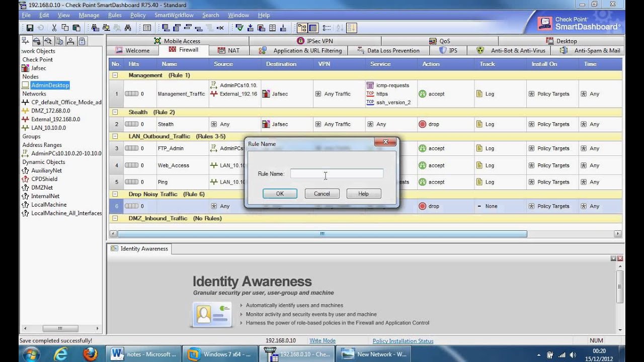
Task: Click the Jafsec gateway icon in the tree
Action: (x=26, y=68)
